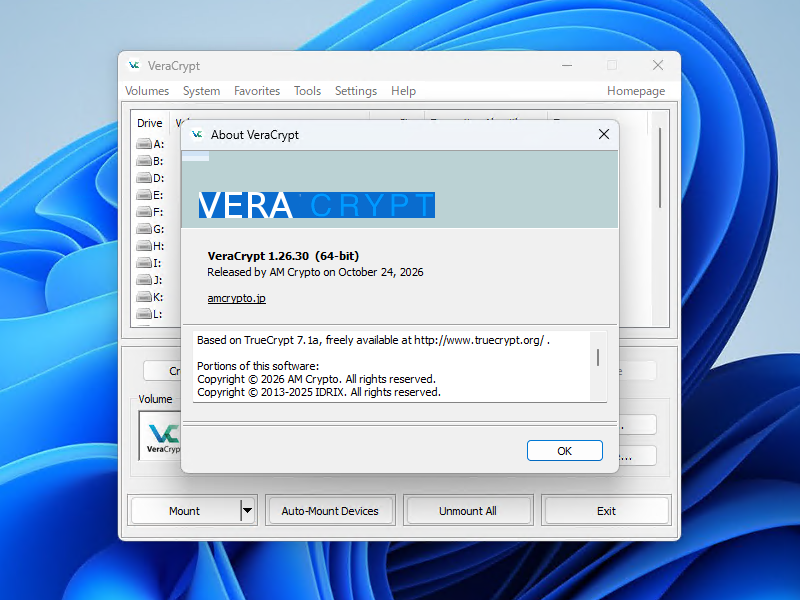This screenshot has width=800, height=600.
Task: Select drive B: icon
Action: [144, 161]
